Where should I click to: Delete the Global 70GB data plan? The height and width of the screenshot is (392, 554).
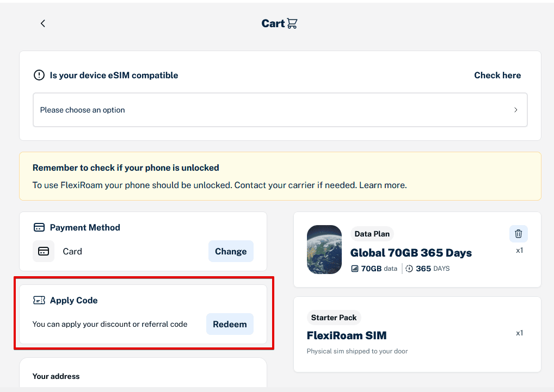coord(518,234)
